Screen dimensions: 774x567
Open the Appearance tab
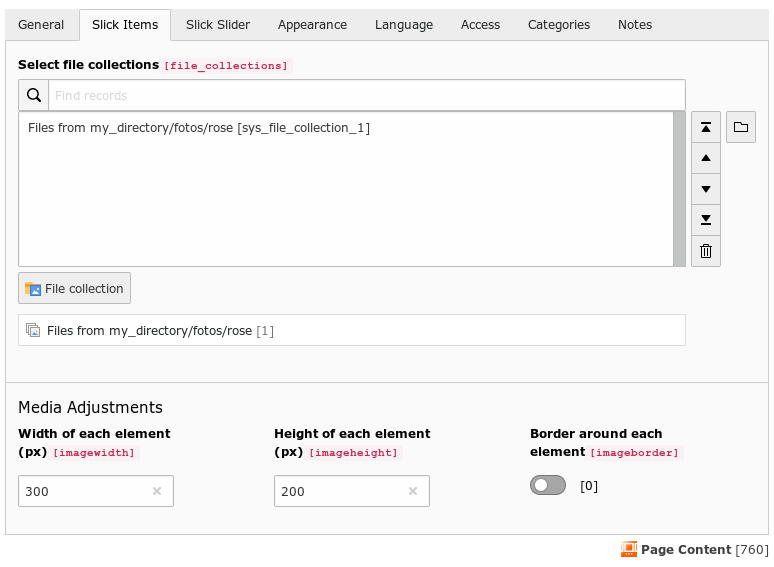click(x=312, y=25)
